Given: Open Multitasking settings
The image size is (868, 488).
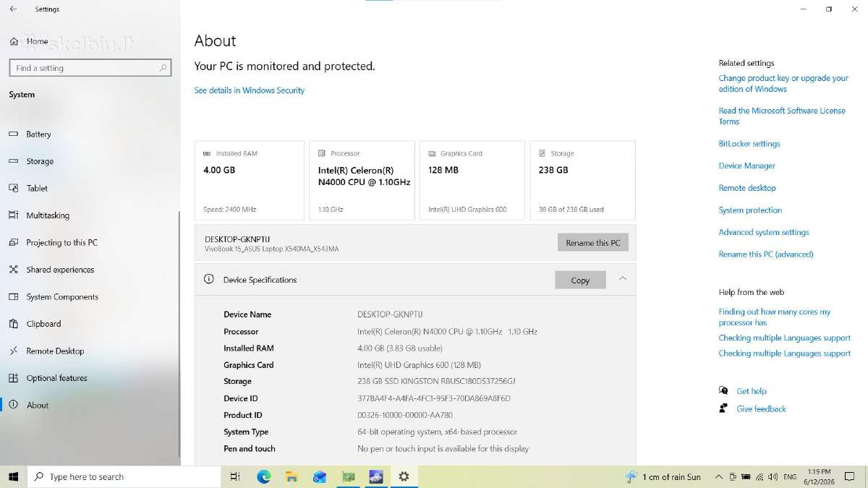Looking at the screenshot, I should tap(48, 215).
